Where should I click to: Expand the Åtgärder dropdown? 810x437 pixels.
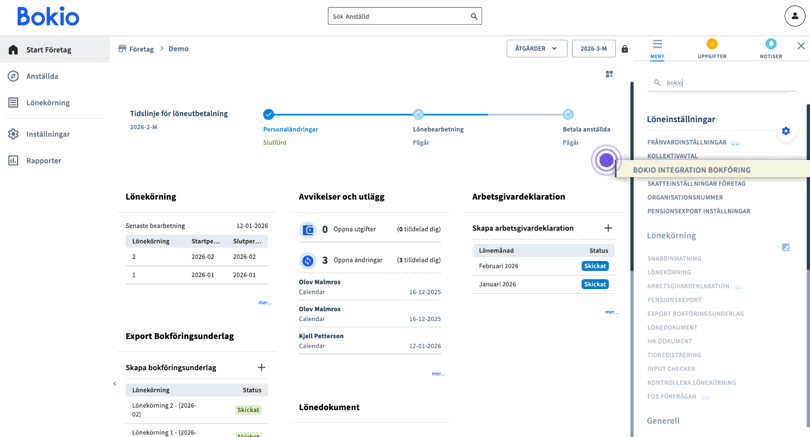click(x=536, y=49)
